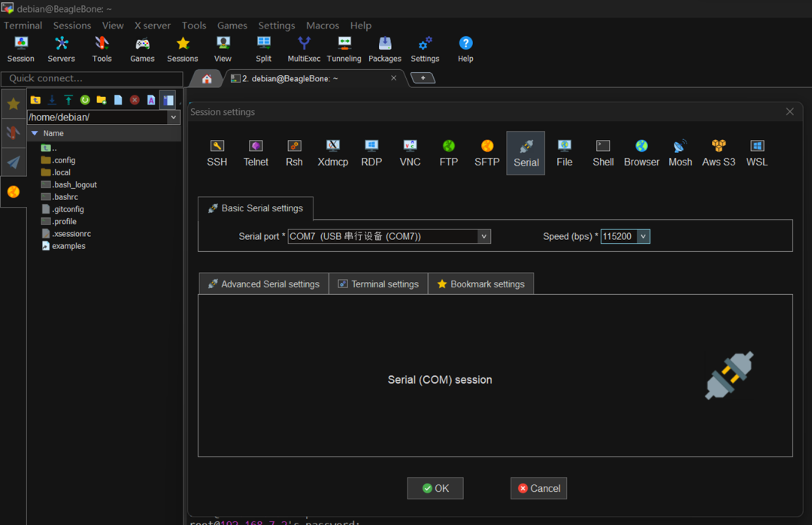Image resolution: width=812 pixels, height=525 pixels.
Task: Select the Mosh session type
Action: coord(680,153)
